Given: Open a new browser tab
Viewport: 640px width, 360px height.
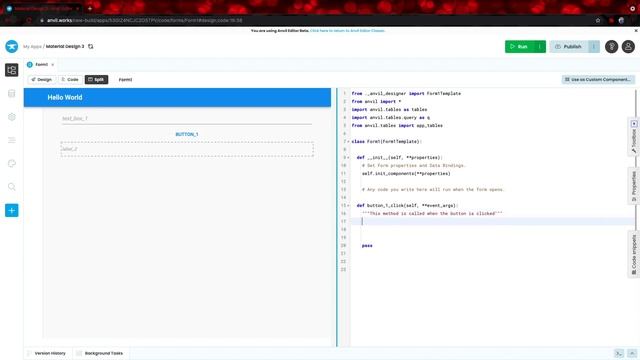Looking at the screenshot, I should (90, 8).
